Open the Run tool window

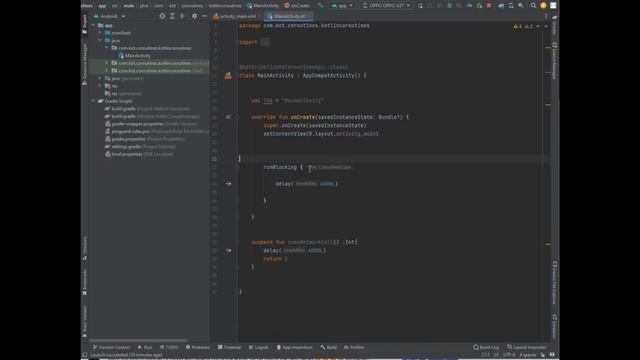click(x=145, y=347)
